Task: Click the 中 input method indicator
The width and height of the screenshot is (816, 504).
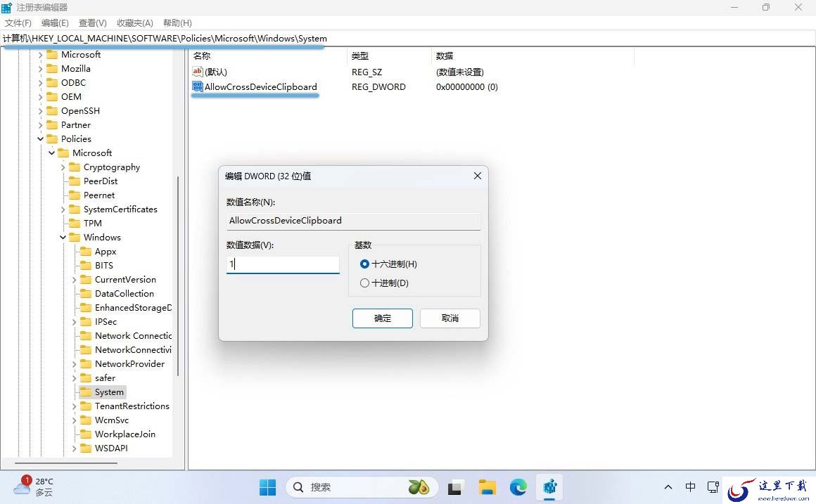Action: (690, 487)
